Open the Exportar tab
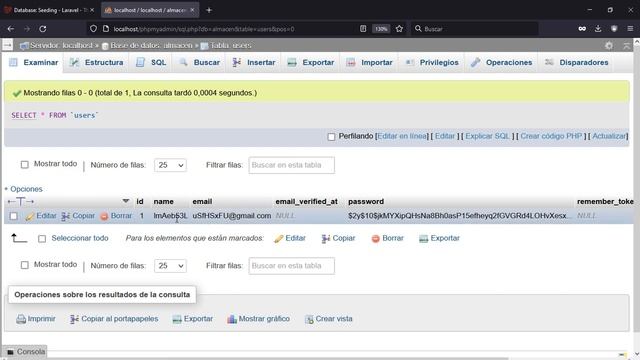This screenshot has width=640, height=360. 311,62
